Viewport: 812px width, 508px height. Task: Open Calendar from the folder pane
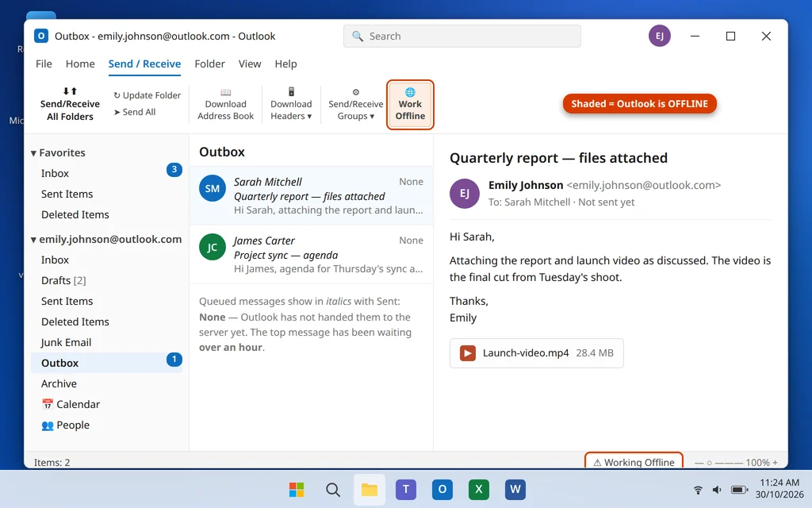coord(107,404)
